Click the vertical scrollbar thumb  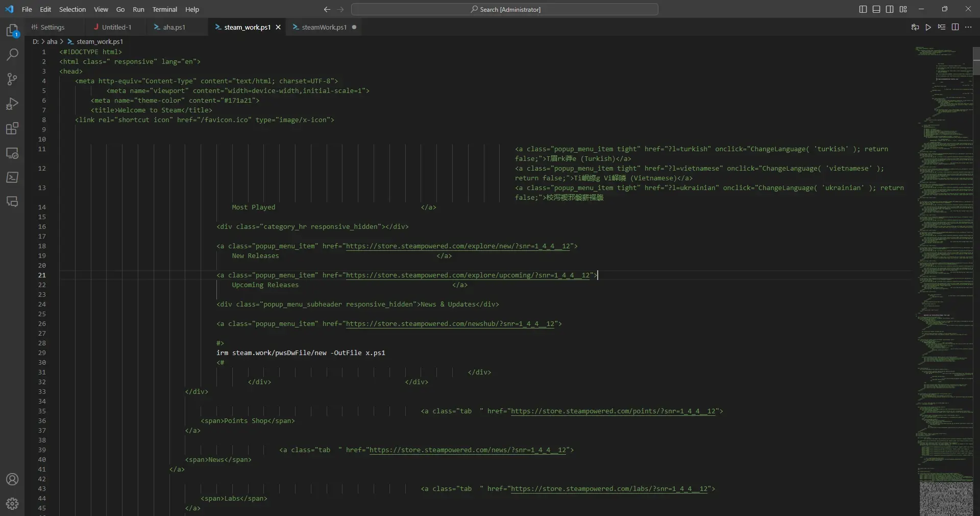976,60
